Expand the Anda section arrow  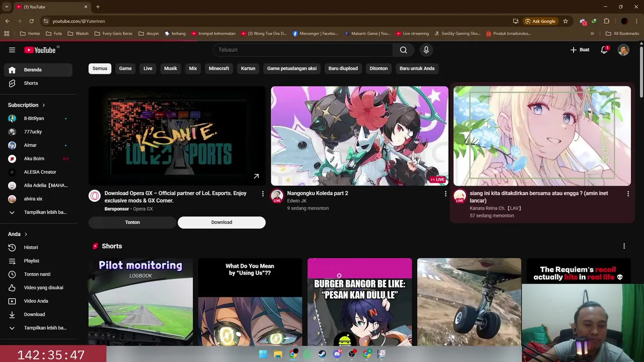pos(26,234)
